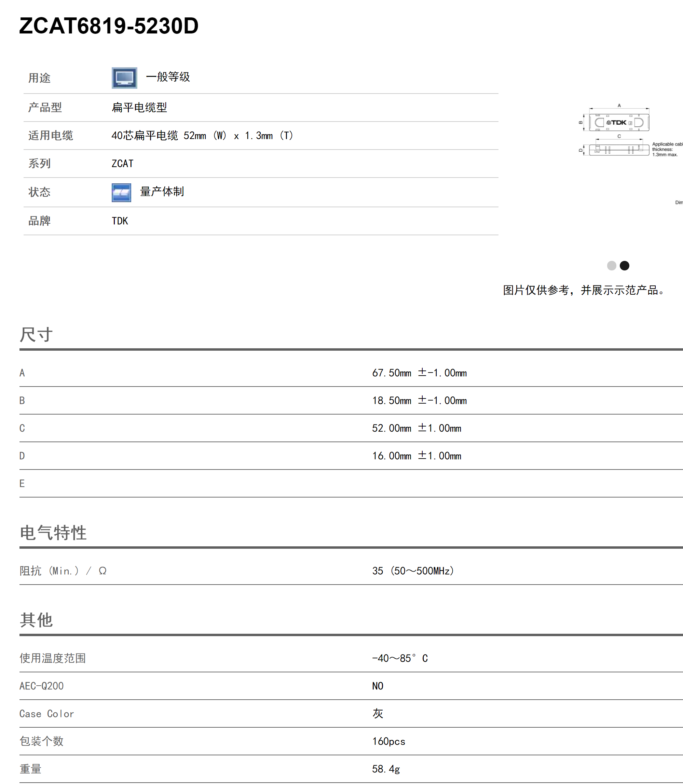Click dimension D value '16.00mm'
683x784 pixels.
click(416, 456)
